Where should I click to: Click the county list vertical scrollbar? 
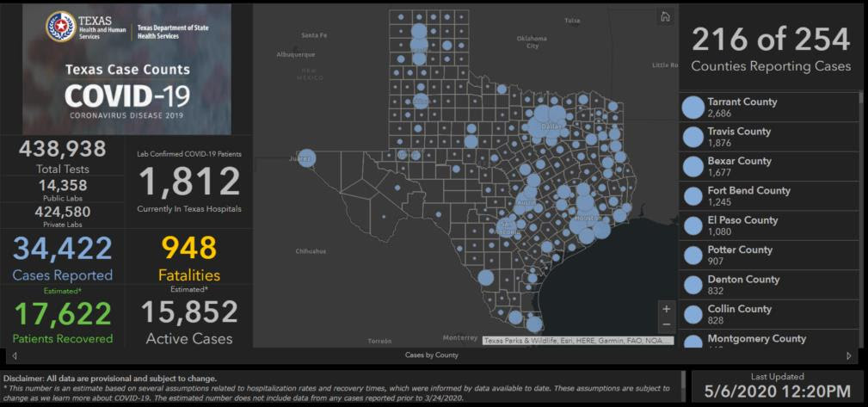point(862,215)
